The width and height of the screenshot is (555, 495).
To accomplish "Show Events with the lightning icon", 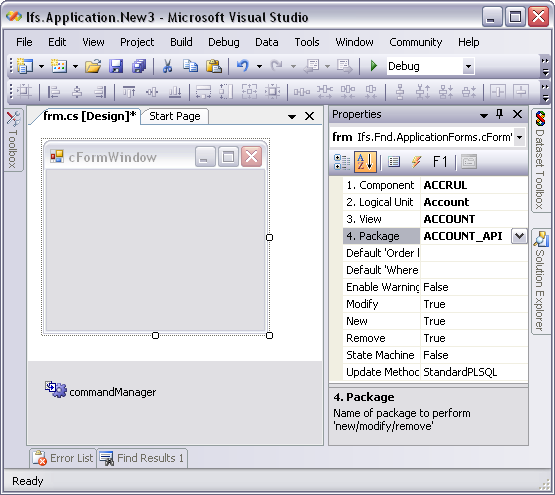I will [416, 162].
